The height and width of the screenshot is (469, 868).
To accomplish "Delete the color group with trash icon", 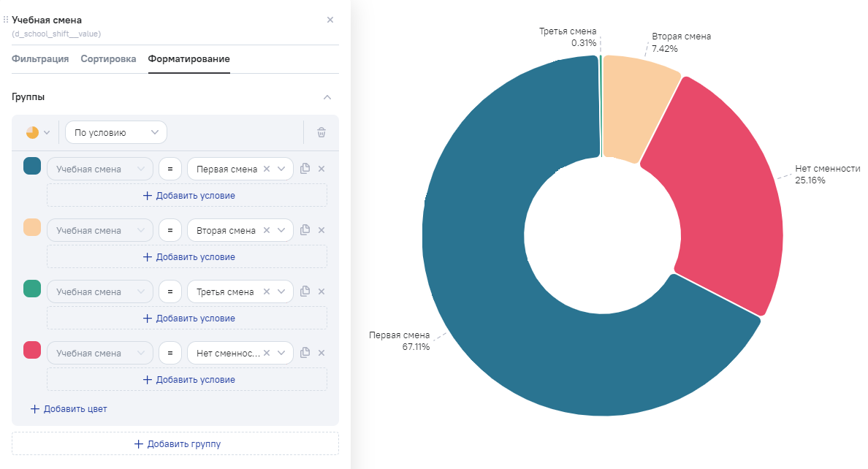I will point(321,132).
